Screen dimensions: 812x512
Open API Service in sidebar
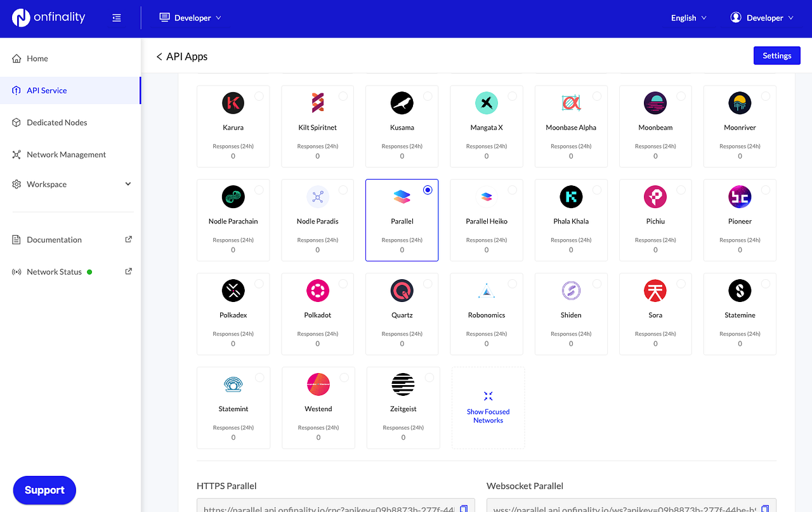70,90
